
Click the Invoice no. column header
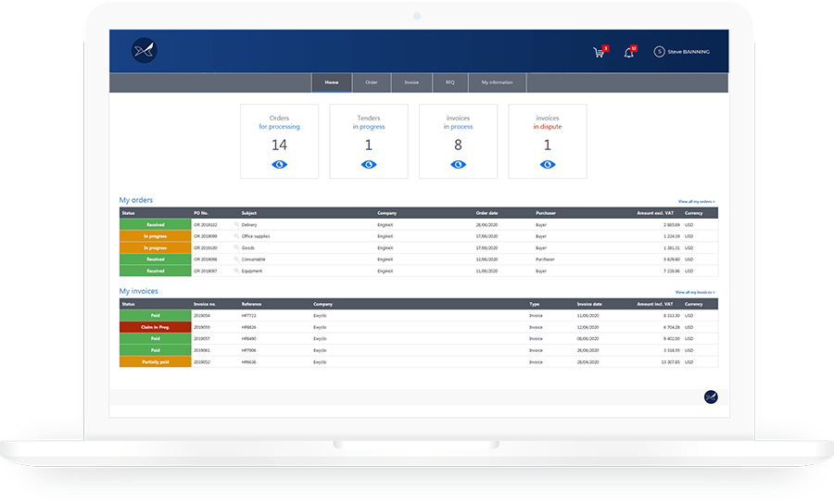point(205,304)
